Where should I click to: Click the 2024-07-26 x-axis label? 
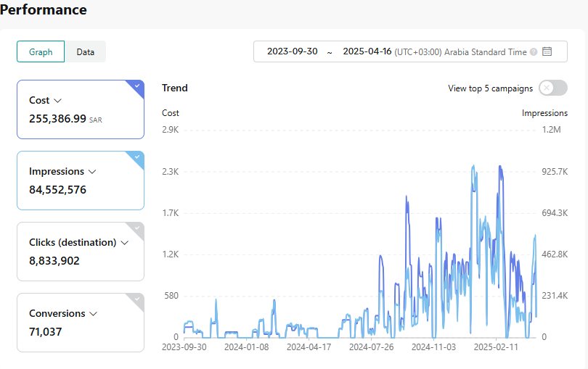pos(371,347)
